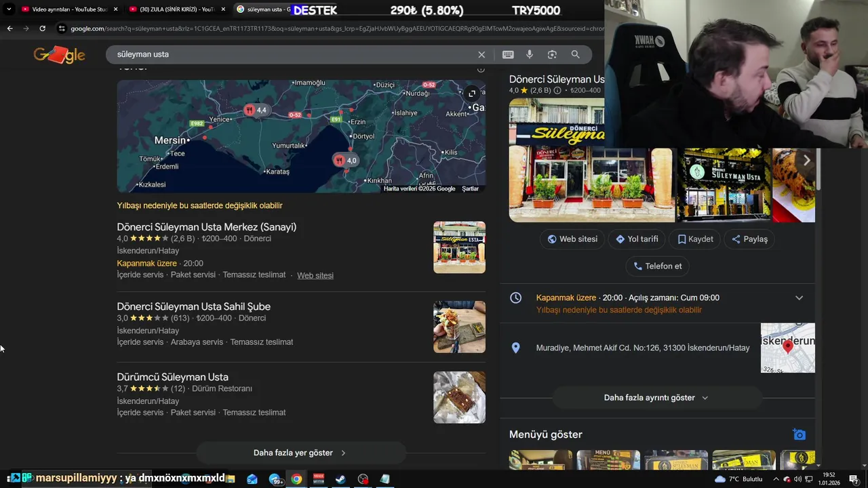This screenshot has height=488, width=868.
Task: Open the storefront photo in the side panel
Action: click(x=592, y=160)
